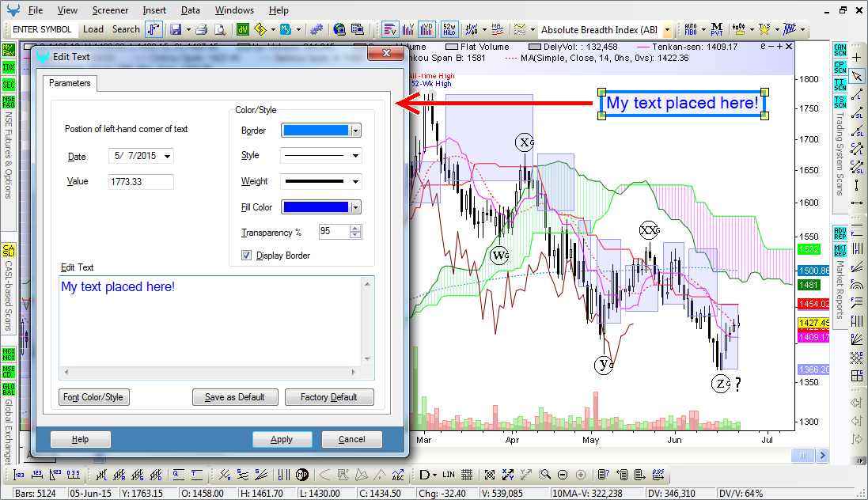868x500 pixels.
Task: Select the MP market profile icon
Action: click(302, 475)
